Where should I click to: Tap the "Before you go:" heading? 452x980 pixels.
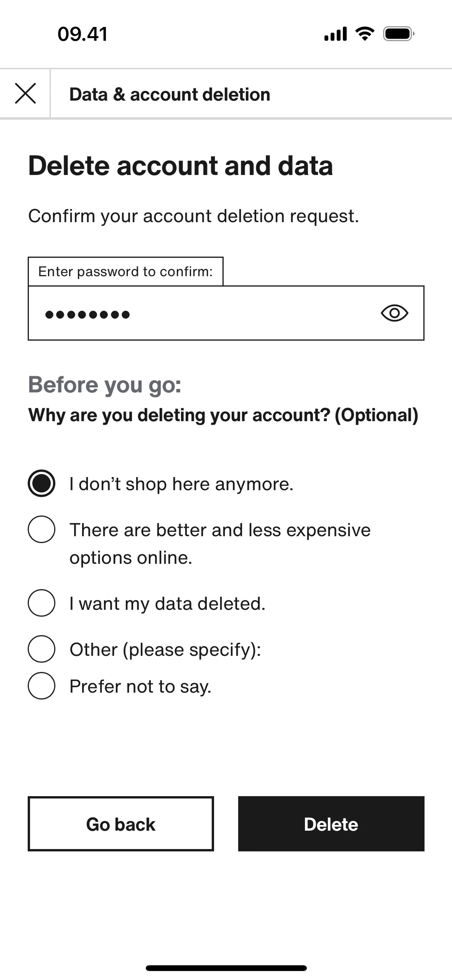point(105,385)
